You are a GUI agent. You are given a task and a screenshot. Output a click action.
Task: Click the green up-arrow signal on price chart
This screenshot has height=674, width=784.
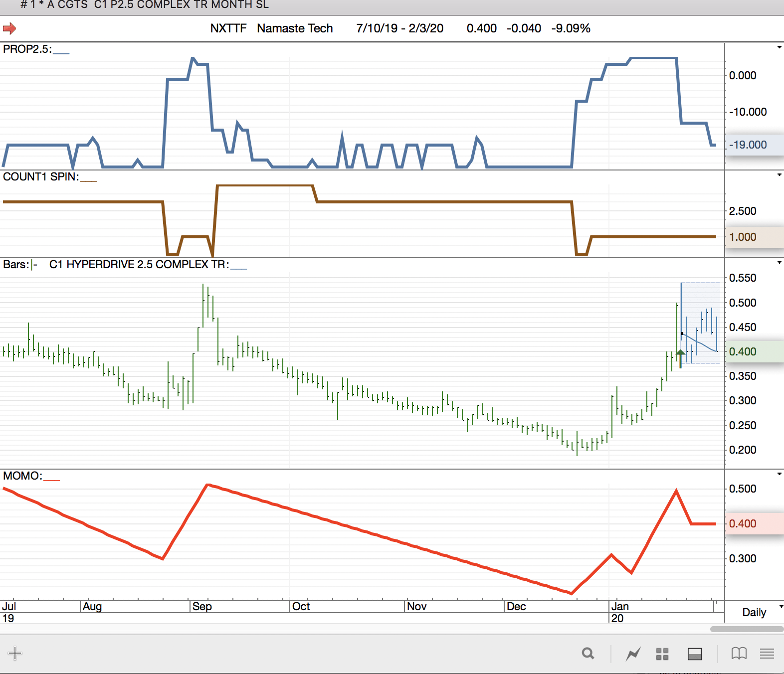pos(681,353)
